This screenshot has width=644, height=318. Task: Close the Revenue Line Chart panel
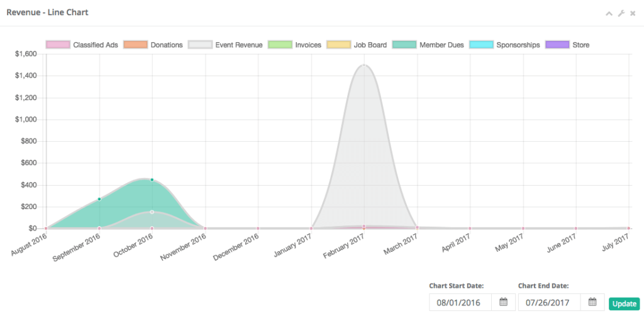pos(633,13)
